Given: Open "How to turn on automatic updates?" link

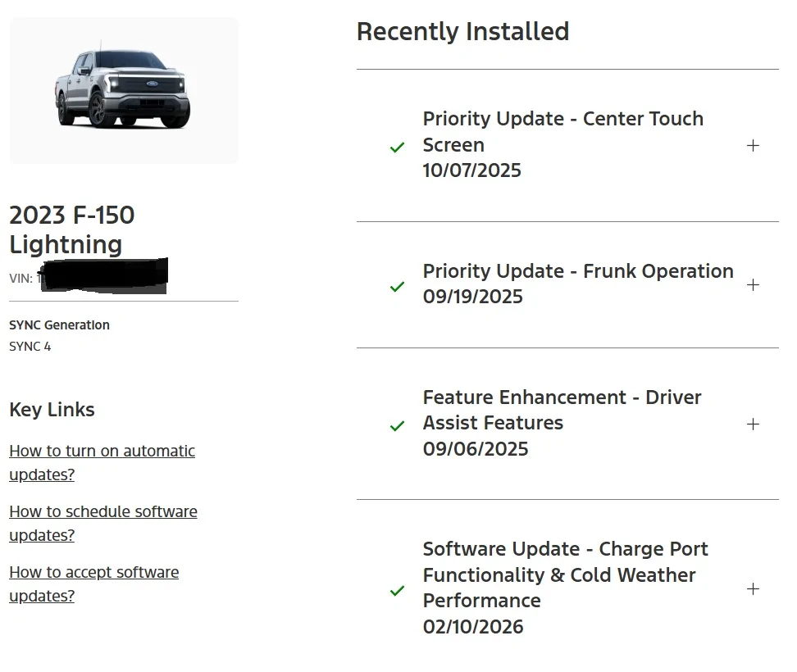Looking at the screenshot, I should tap(102, 462).
